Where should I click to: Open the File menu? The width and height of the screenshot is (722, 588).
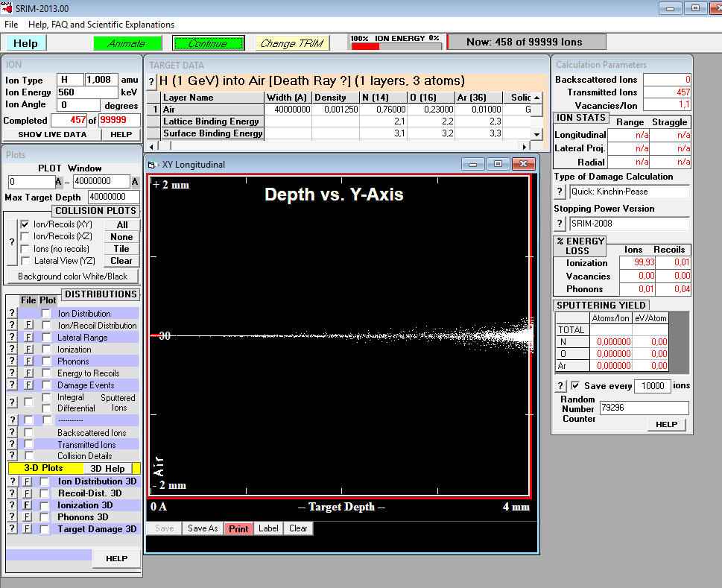(x=11, y=25)
